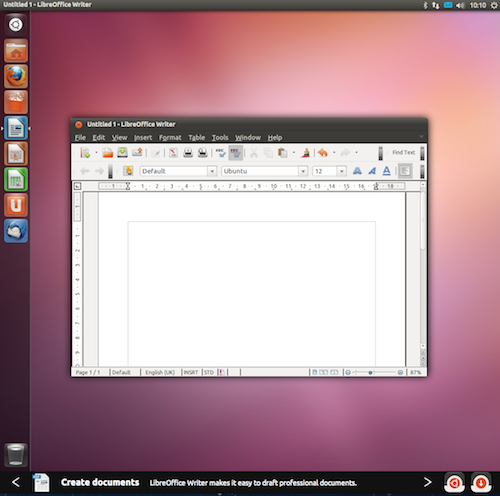Toggle Bold formatting
The image size is (500, 496).
click(x=357, y=171)
